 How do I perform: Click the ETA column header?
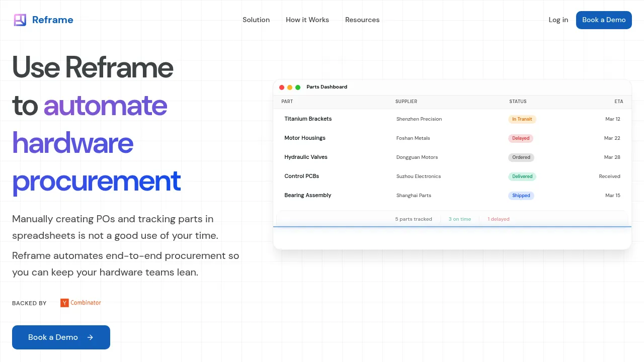619,102
